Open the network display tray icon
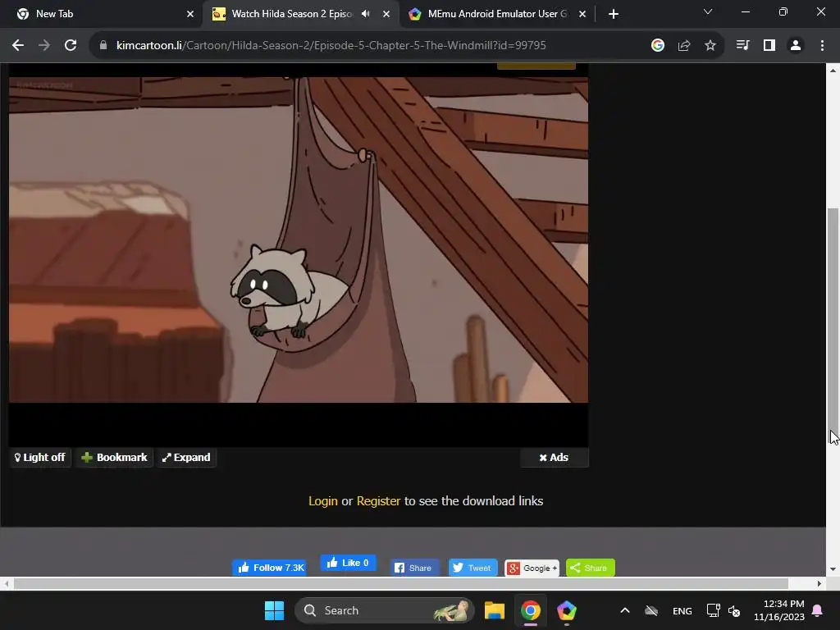This screenshot has width=840, height=630. tap(713, 610)
